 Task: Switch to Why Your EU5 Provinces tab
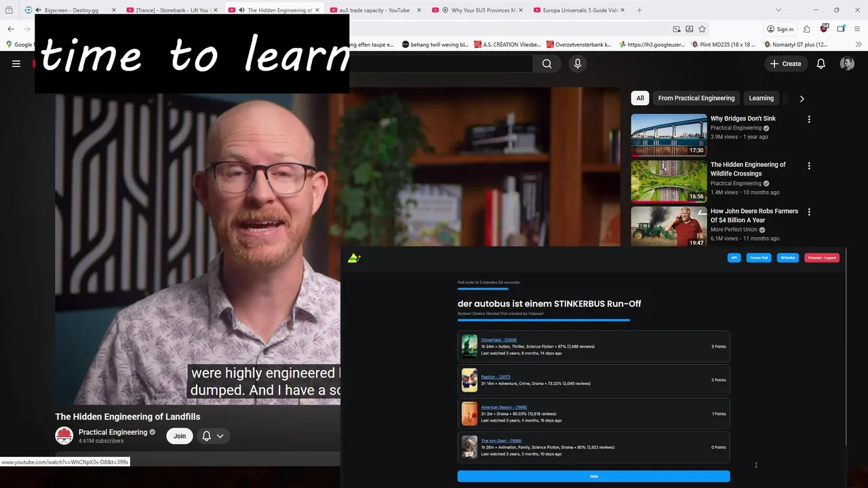477,10
